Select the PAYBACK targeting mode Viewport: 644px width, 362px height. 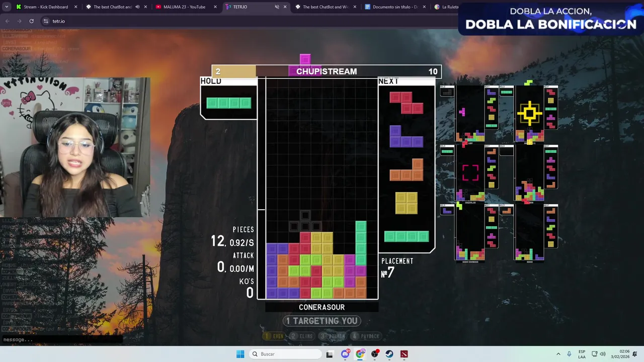tap(366, 336)
